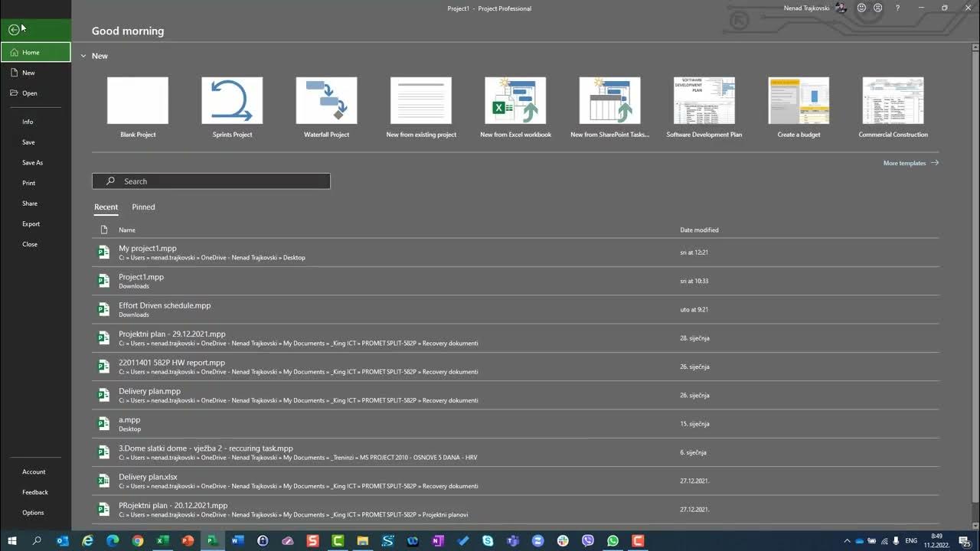The width and height of the screenshot is (980, 551).
Task: Click the Nenad Trajkovski account name
Action: (806, 8)
